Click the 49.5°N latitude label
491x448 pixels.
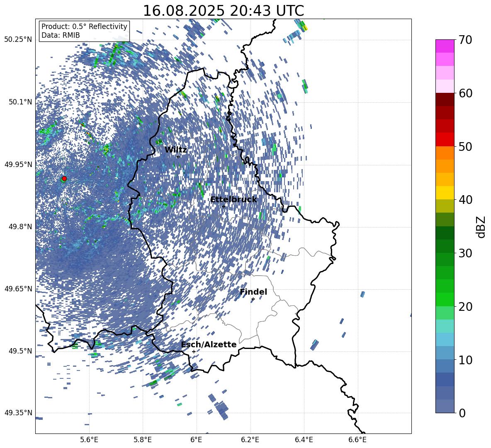tap(20, 351)
